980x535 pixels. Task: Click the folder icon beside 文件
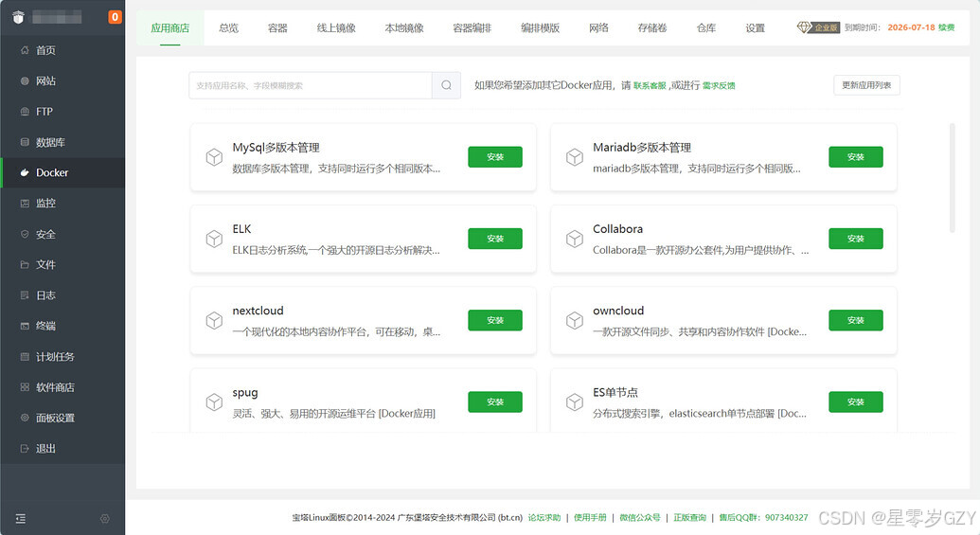25,264
